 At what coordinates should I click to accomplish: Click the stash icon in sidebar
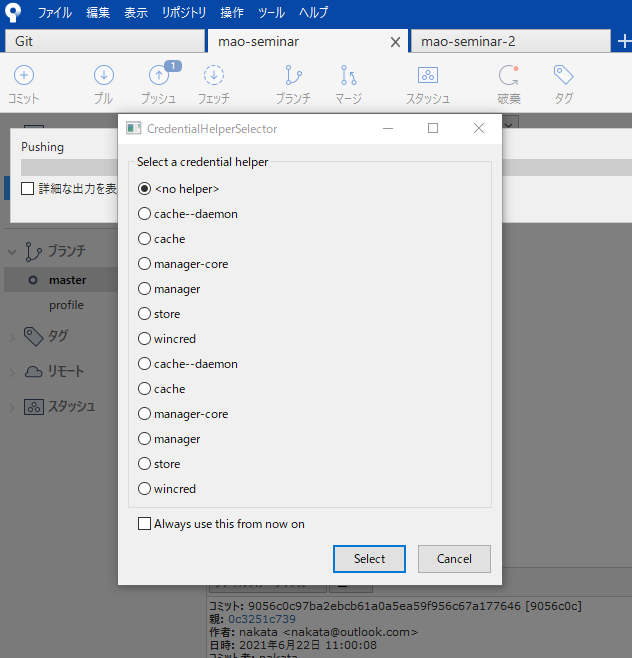(x=34, y=407)
